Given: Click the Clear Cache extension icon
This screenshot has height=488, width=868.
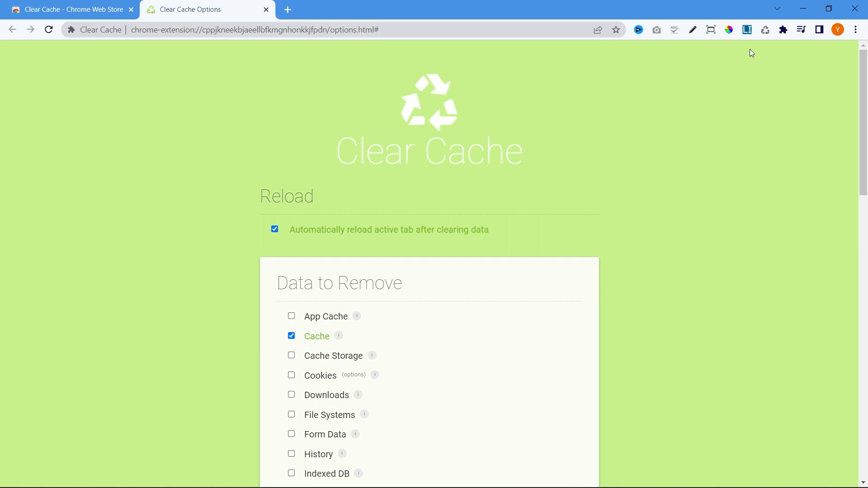Looking at the screenshot, I should [765, 30].
